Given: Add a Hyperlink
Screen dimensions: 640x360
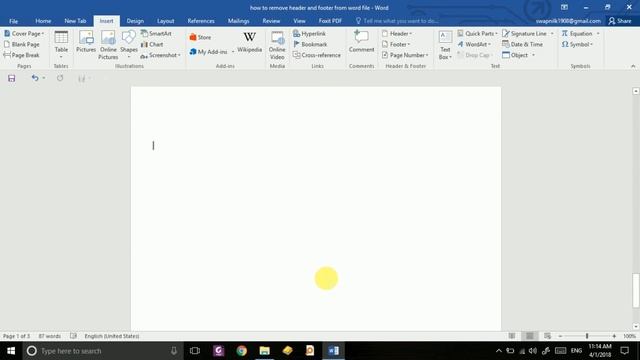Looking at the screenshot, I should 309,33.
